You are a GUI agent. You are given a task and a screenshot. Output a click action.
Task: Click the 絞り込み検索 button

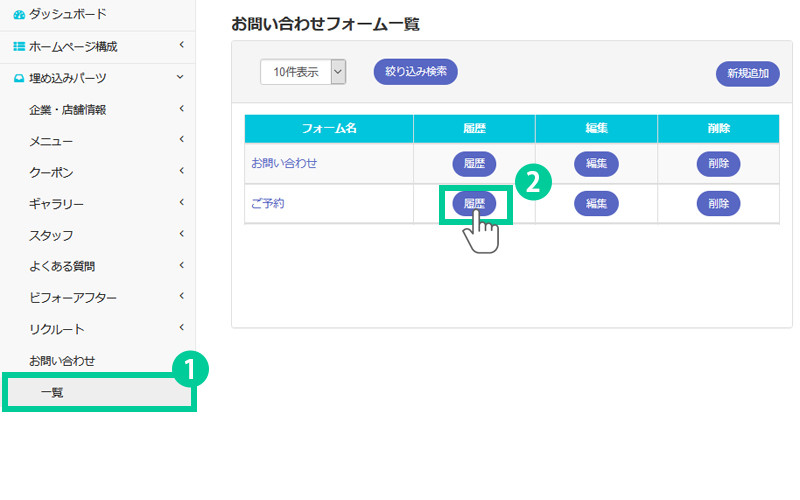(x=416, y=72)
